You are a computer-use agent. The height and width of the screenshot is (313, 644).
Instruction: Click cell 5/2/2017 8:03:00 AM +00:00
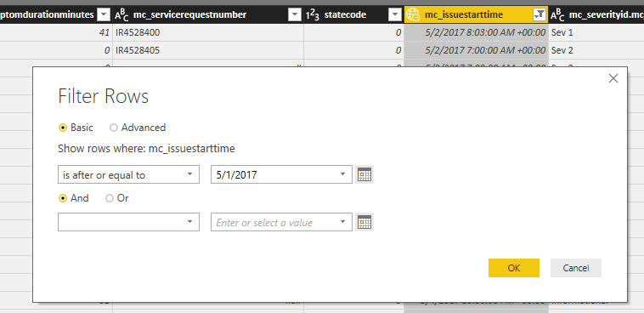[476, 32]
